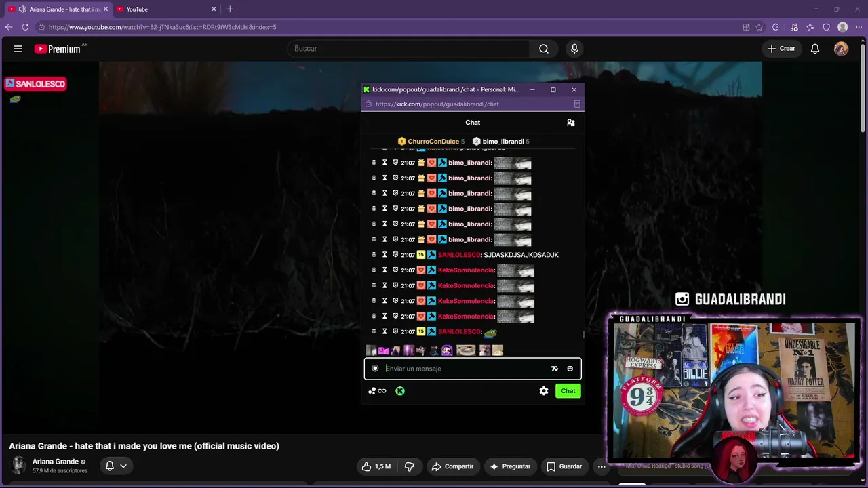
Task: Switch to the YouTube browser tab
Action: [166, 9]
